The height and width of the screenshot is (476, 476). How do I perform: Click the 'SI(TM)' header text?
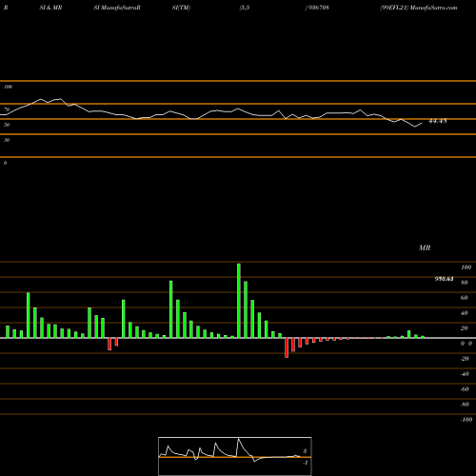tap(181, 8)
